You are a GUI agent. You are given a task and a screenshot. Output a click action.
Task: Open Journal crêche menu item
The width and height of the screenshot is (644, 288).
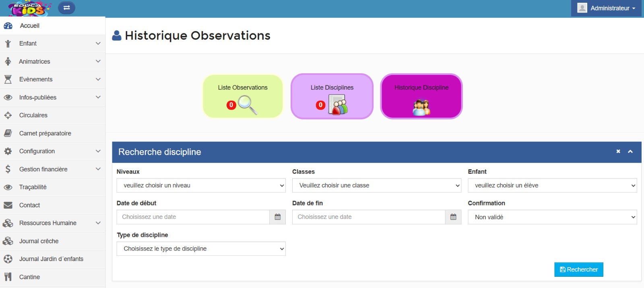pyautogui.click(x=53, y=241)
